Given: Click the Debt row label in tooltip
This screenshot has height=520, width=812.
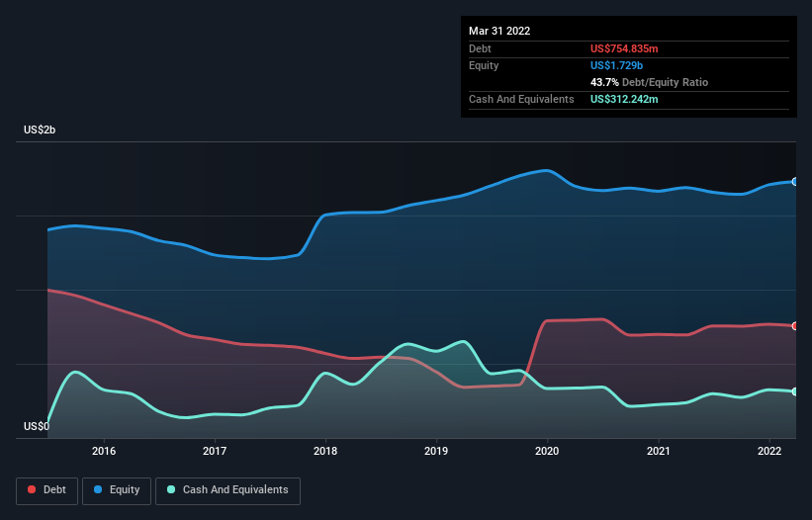Looking at the screenshot, I should pyautogui.click(x=480, y=48).
